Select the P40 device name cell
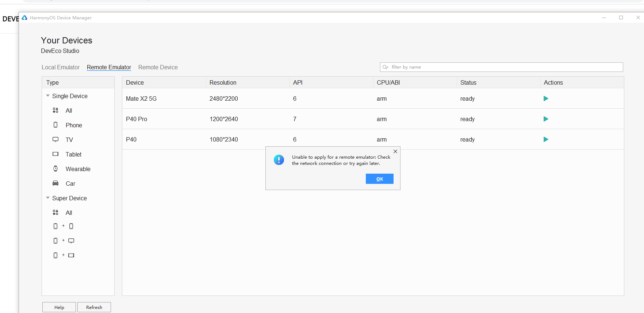 click(x=131, y=139)
